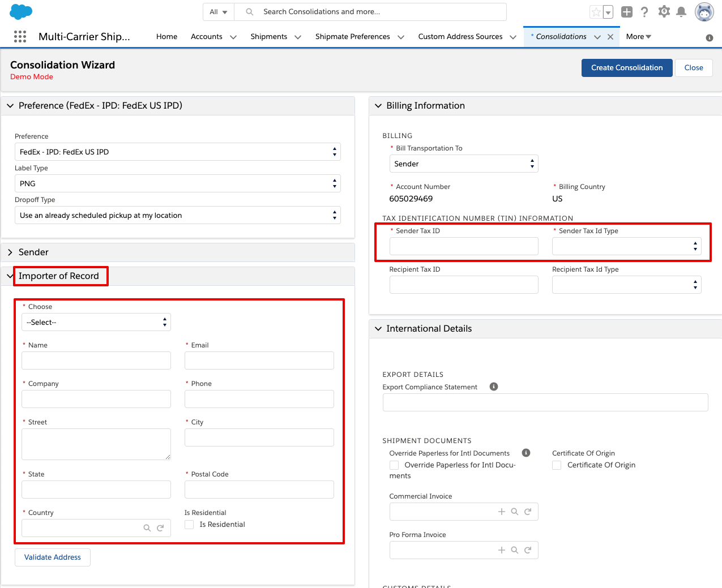Click the Phone input field
The image size is (722, 588).
click(x=259, y=399)
